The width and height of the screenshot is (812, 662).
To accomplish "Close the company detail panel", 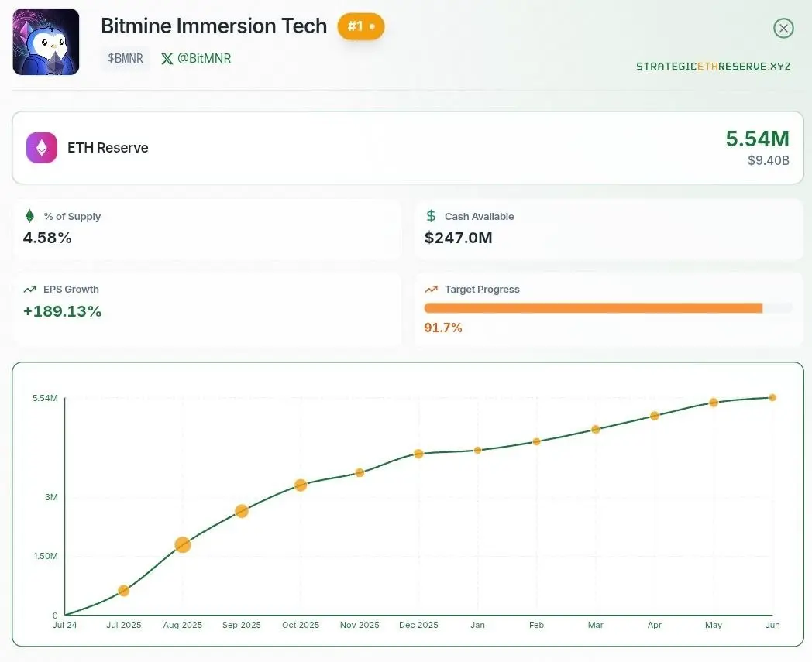I will [783, 28].
